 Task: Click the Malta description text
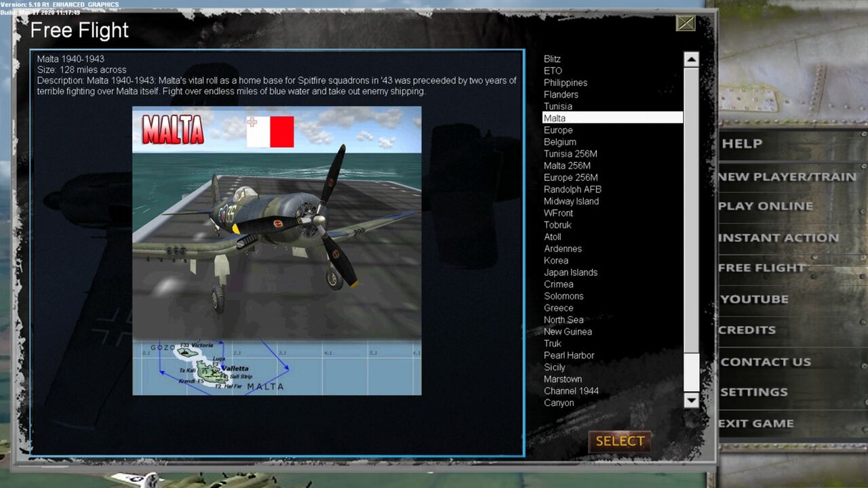pyautogui.click(x=277, y=85)
